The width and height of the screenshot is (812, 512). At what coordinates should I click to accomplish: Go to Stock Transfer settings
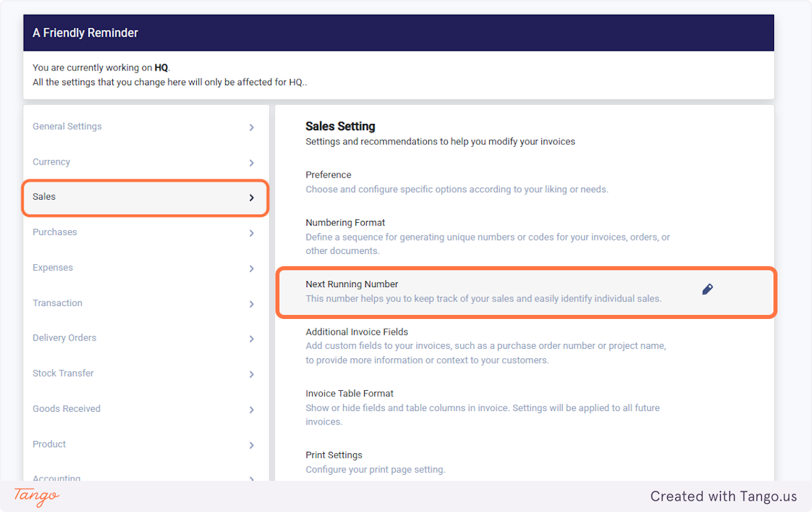(x=146, y=373)
